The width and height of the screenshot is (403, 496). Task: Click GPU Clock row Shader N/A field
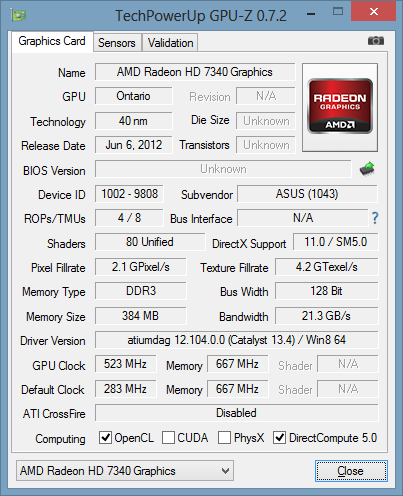(x=348, y=364)
